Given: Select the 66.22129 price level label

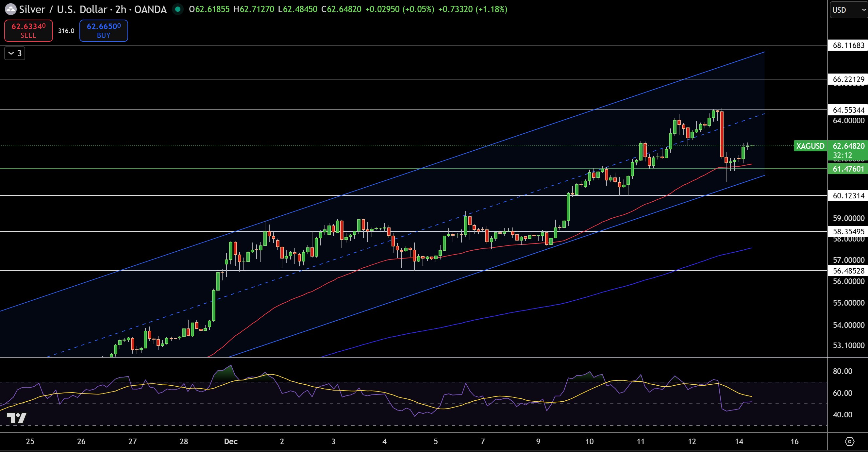Looking at the screenshot, I should [x=848, y=79].
